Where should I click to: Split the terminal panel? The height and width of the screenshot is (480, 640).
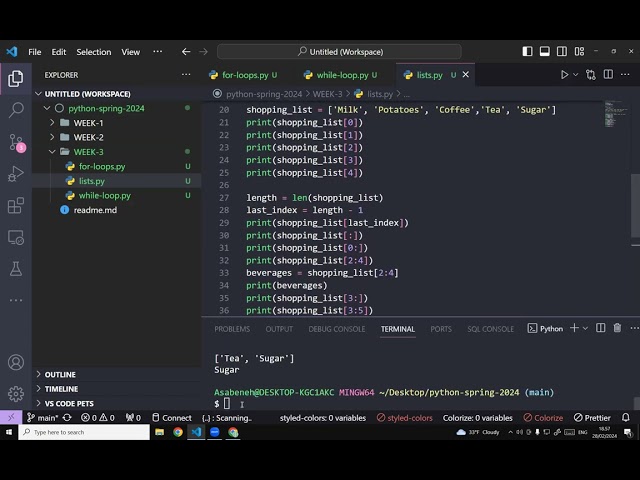pyautogui.click(x=600, y=328)
